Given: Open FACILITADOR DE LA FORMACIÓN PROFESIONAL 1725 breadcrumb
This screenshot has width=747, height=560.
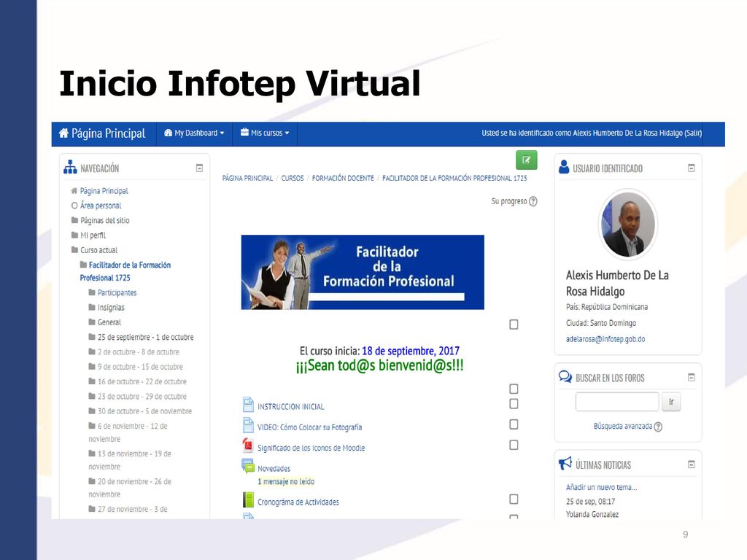Looking at the screenshot, I should pyautogui.click(x=454, y=178).
